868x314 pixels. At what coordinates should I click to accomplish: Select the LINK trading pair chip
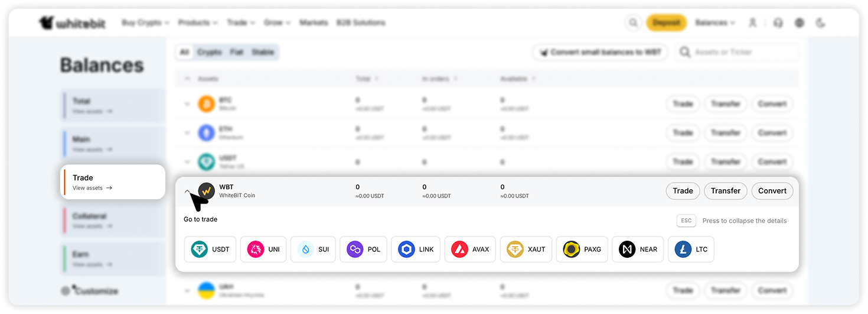pyautogui.click(x=415, y=250)
